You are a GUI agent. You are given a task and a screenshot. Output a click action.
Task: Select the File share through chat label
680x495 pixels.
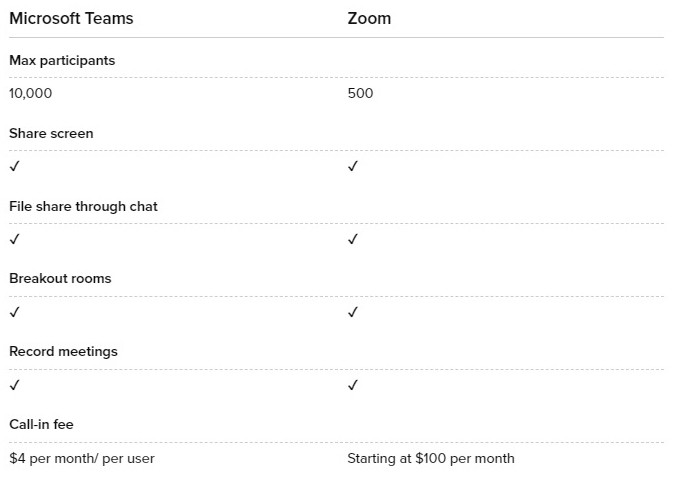(83, 207)
